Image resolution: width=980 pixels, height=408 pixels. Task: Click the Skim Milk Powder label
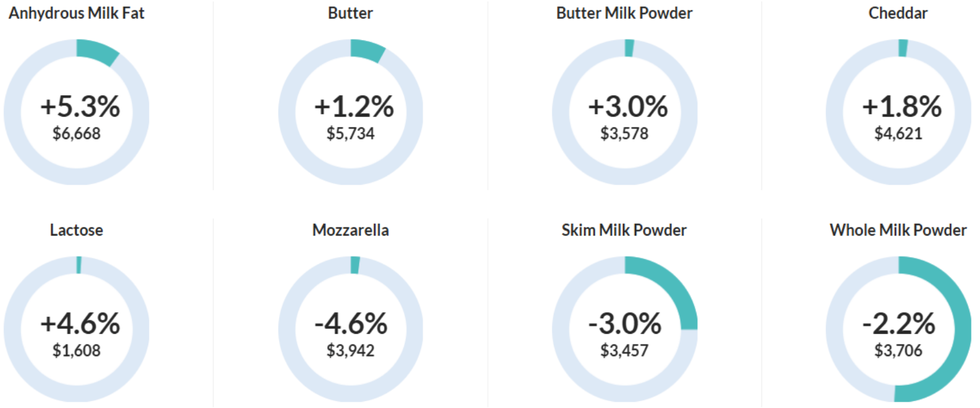point(624,230)
